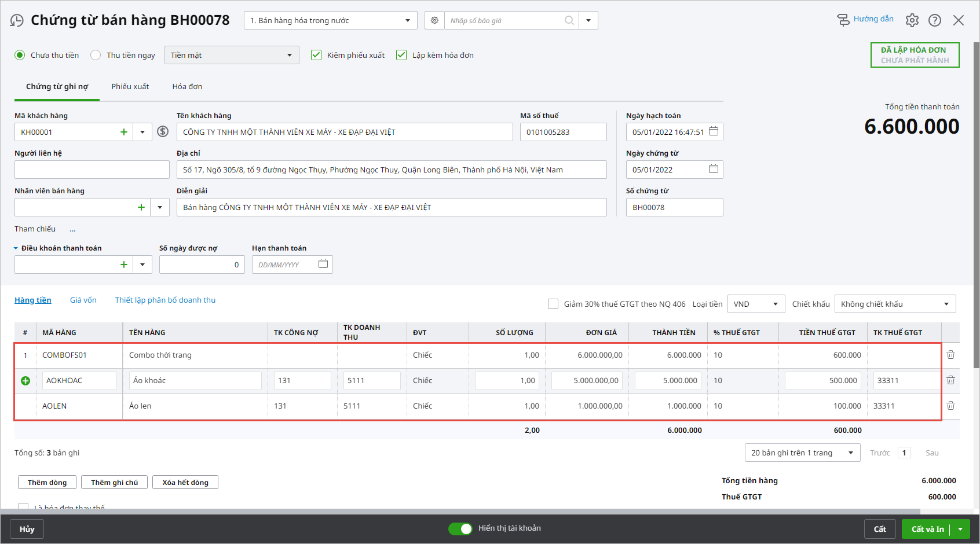The image size is (980, 544).
Task: Uncheck the Kiêm phiếu xuất checkbox
Action: click(316, 55)
